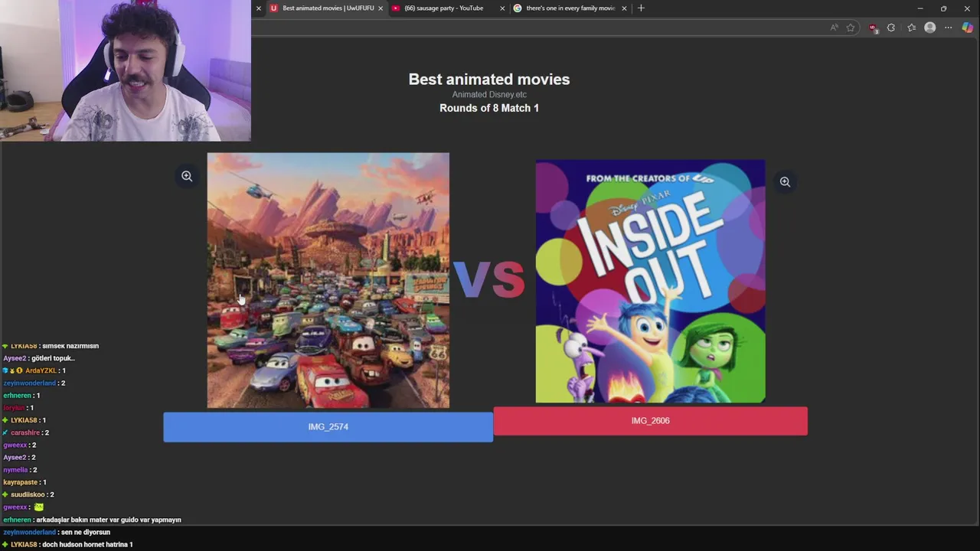Viewport: 980px width, 551px height.
Task: Click the VS graphic between posters
Action: (x=489, y=279)
